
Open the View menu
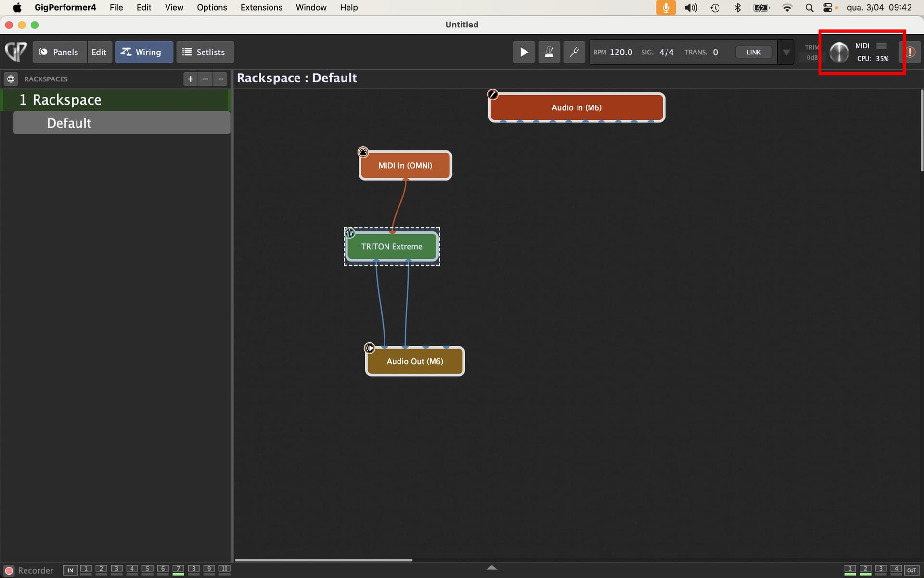(x=174, y=7)
